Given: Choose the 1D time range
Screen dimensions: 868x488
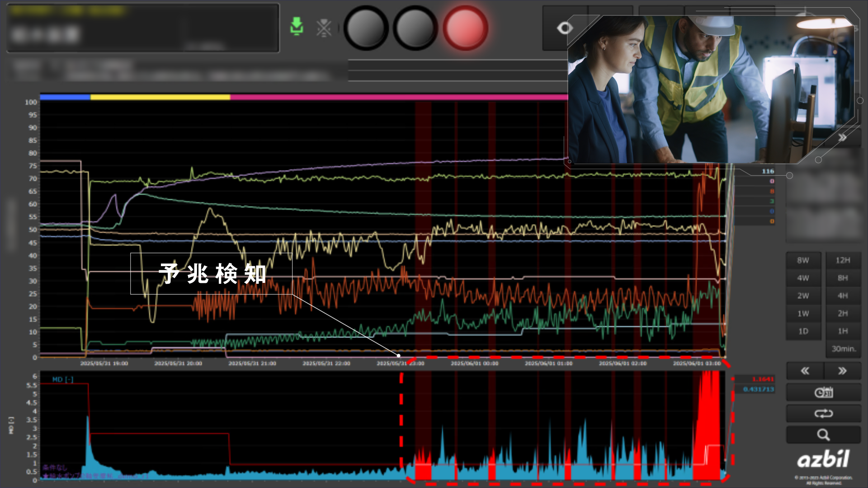Looking at the screenshot, I should 803,331.
